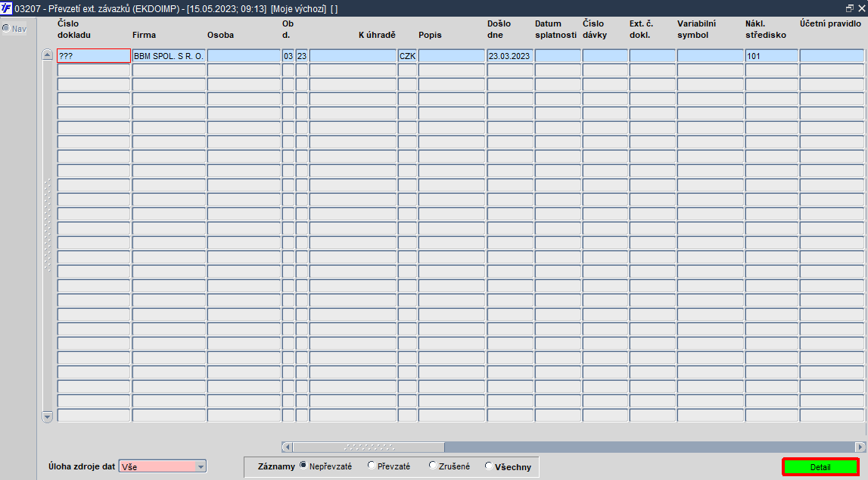The image size is (868, 480).
Task: Click the Popis field in first row
Action: (452, 56)
